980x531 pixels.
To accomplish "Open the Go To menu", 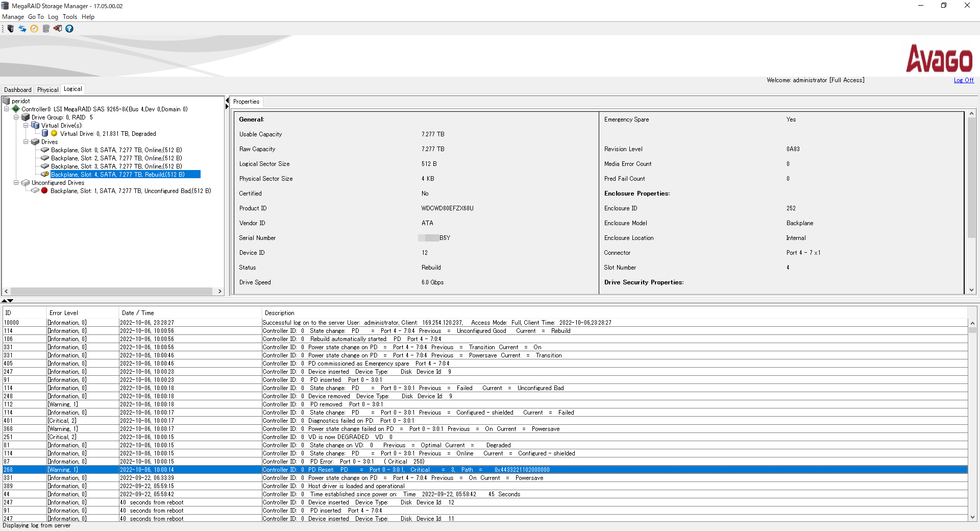I will pos(36,17).
